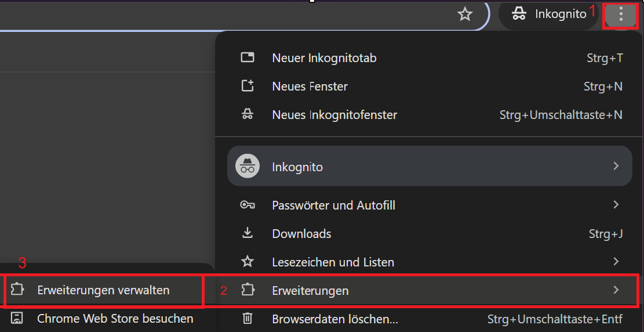Click the Neuer Inkognitotab tab icon
Image resolution: width=644 pixels, height=332 pixels.
point(248,57)
